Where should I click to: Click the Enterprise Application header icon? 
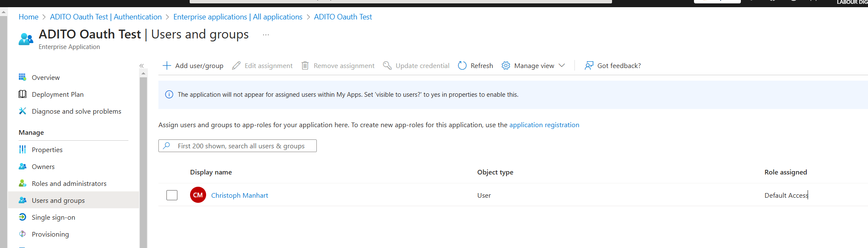tap(26, 39)
